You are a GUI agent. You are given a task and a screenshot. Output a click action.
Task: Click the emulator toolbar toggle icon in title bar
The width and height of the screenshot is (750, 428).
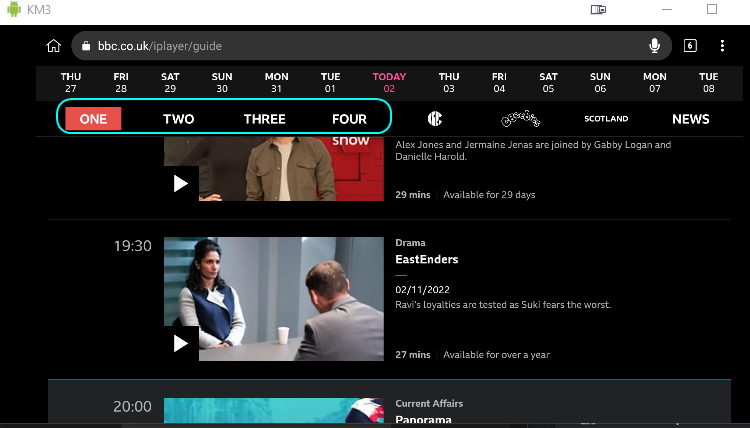click(598, 10)
